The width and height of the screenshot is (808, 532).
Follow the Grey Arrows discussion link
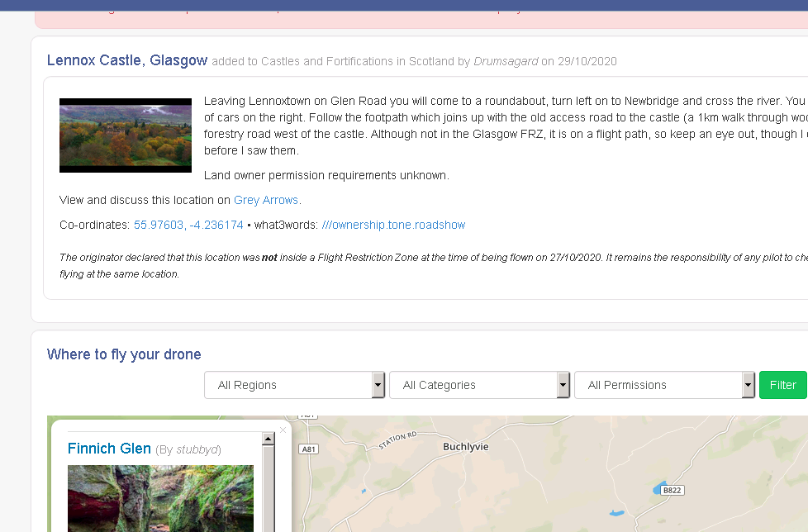(x=266, y=200)
